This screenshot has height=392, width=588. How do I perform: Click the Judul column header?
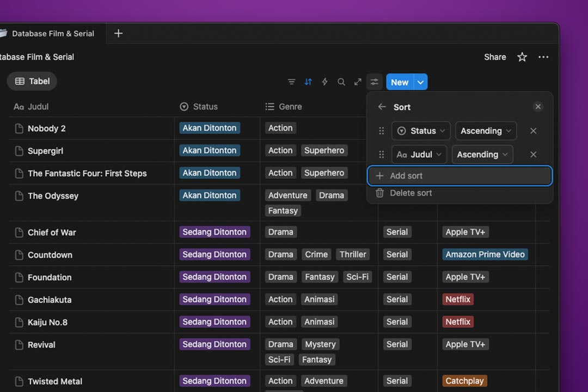point(31,107)
